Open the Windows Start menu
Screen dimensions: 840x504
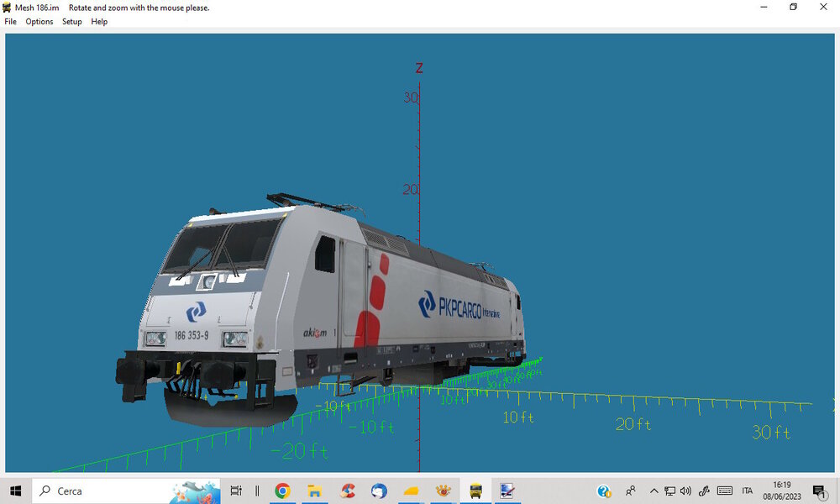15,491
